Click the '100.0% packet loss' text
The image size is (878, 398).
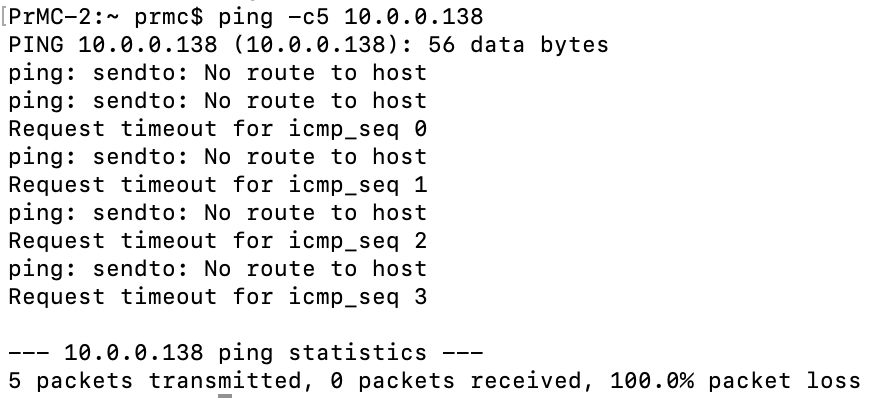point(735,381)
